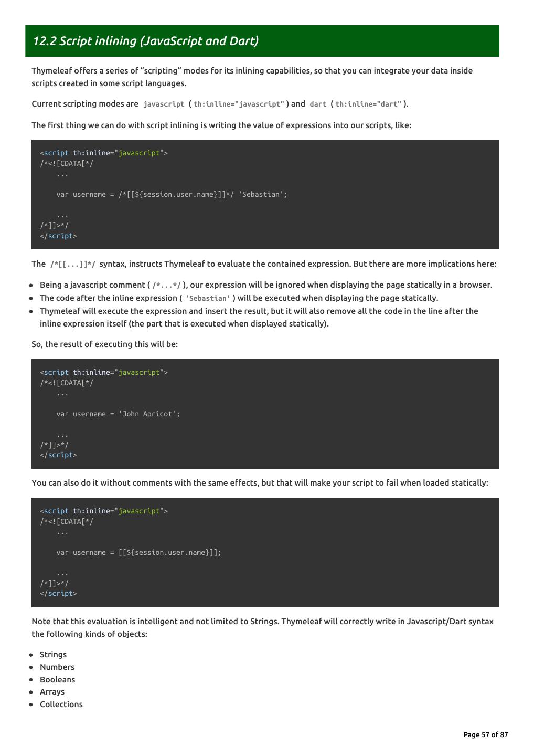This screenshot has width=534, height=756.
Task: Click the /*...*/ inline code in the first bullet
Action: point(166,286)
